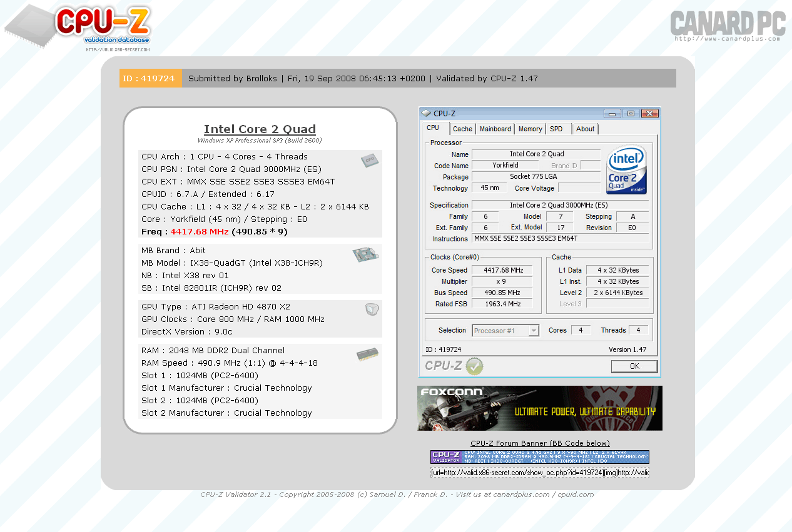Click the Level 2 cache 2 x 6144 KBytes
The image size is (792, 532).
[617, 293]
